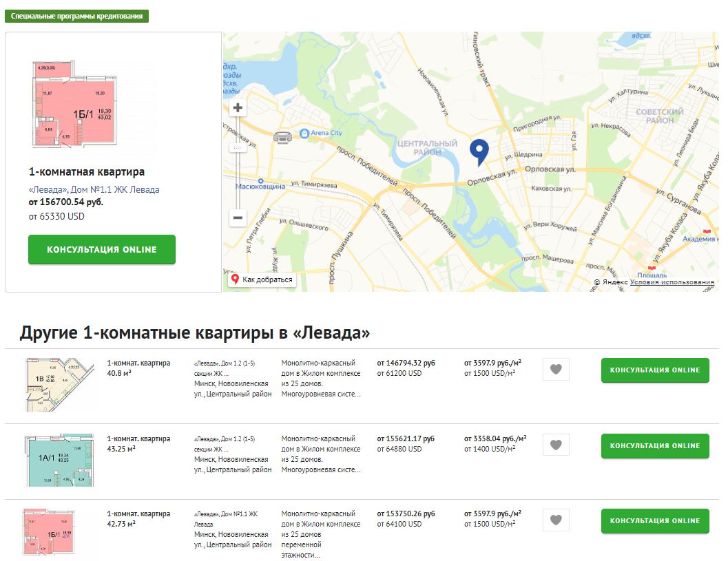Click the Arena City marker on map

(x=304, y=133)
